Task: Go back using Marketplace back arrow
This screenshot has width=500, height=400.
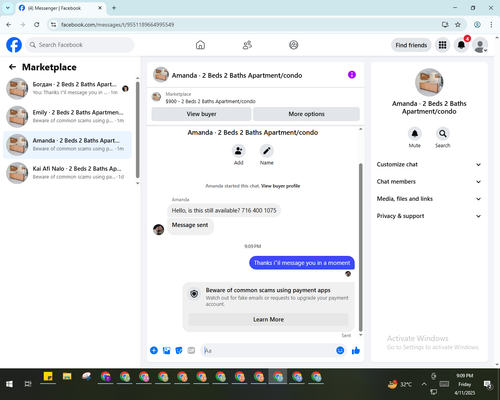Action: [x=12, y=67]
